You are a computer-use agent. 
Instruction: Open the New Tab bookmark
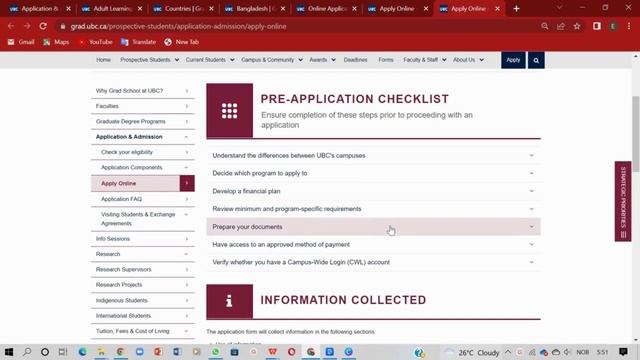click(x=182, y=42)
